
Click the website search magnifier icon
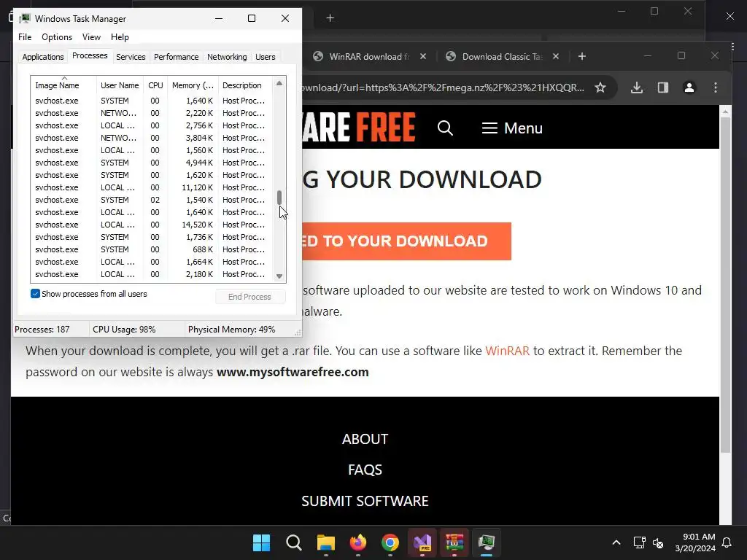coord(445,128)
